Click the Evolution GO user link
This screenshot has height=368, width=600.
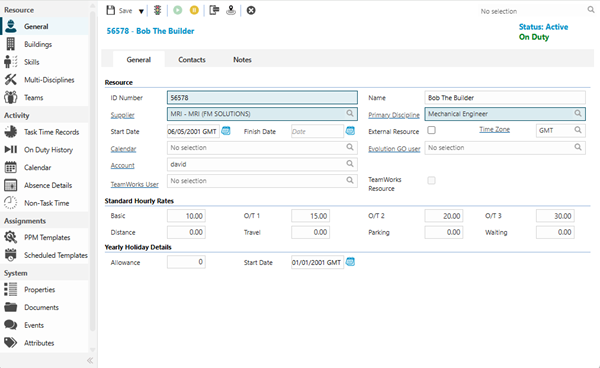tap(394, 149)
